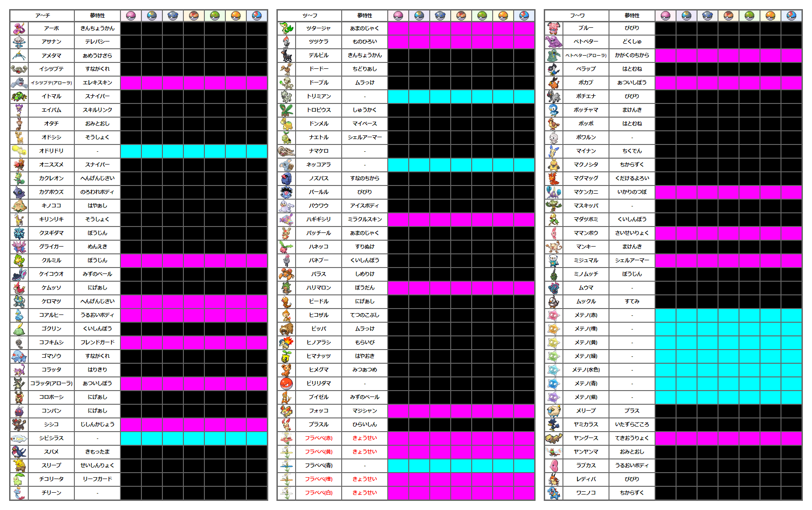Screen dimensions: 812x510
Task: Click the magenta Love Ball cell for クルミル
Action: tap(131, 260)
